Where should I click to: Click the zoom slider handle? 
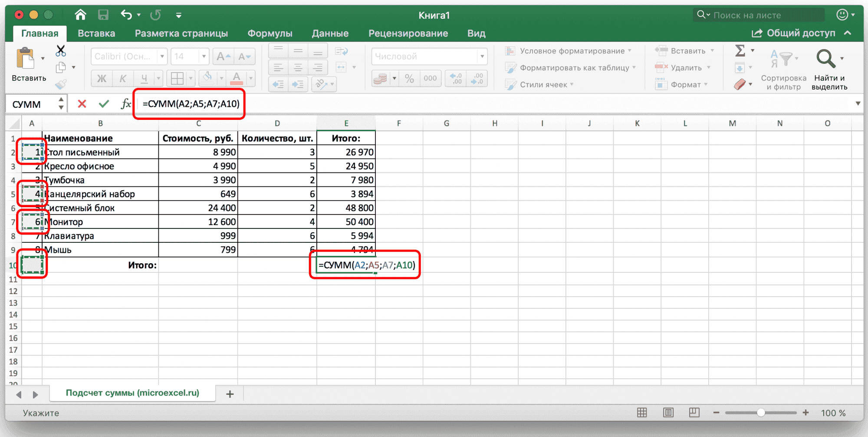click(x=761, y=413)
